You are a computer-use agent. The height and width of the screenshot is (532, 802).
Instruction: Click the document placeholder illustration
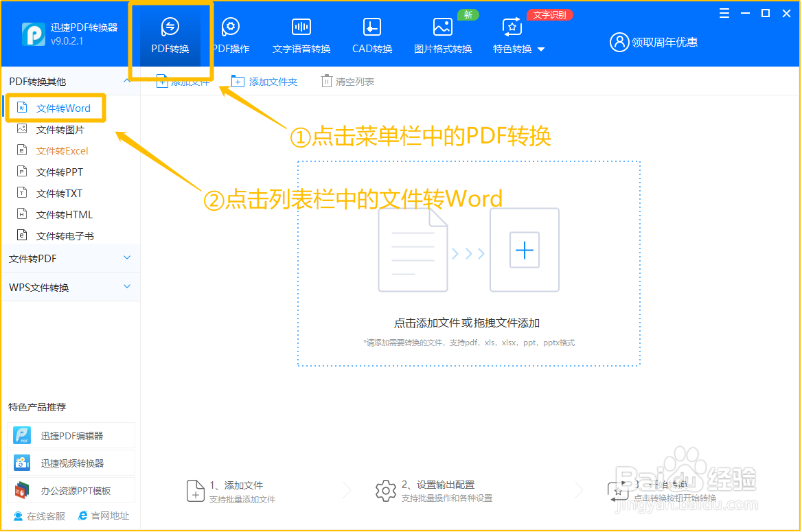pyautogui.click(x=413, y=250)
